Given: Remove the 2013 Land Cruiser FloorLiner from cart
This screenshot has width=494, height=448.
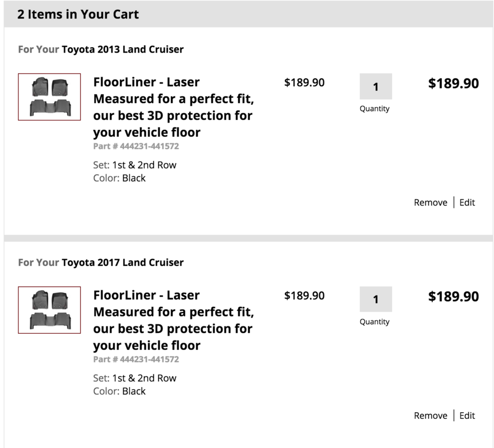Looking at the screenshot, I should coord(430,202).
